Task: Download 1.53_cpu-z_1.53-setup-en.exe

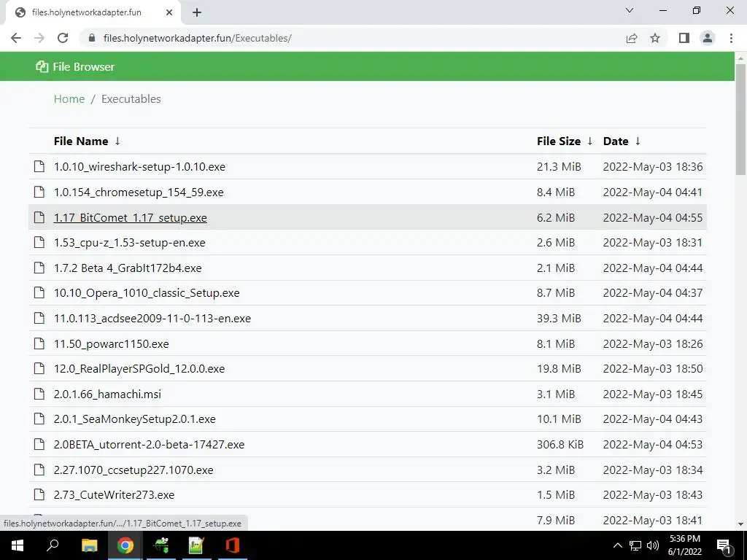Action: pyautogui.click(x=130, y=242)
